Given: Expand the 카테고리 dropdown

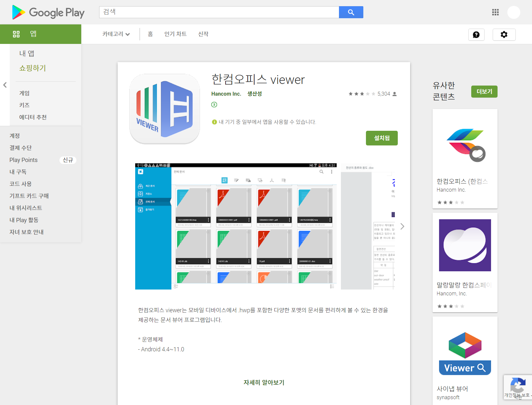Looking at the screenshot, I should coord(116,34).
